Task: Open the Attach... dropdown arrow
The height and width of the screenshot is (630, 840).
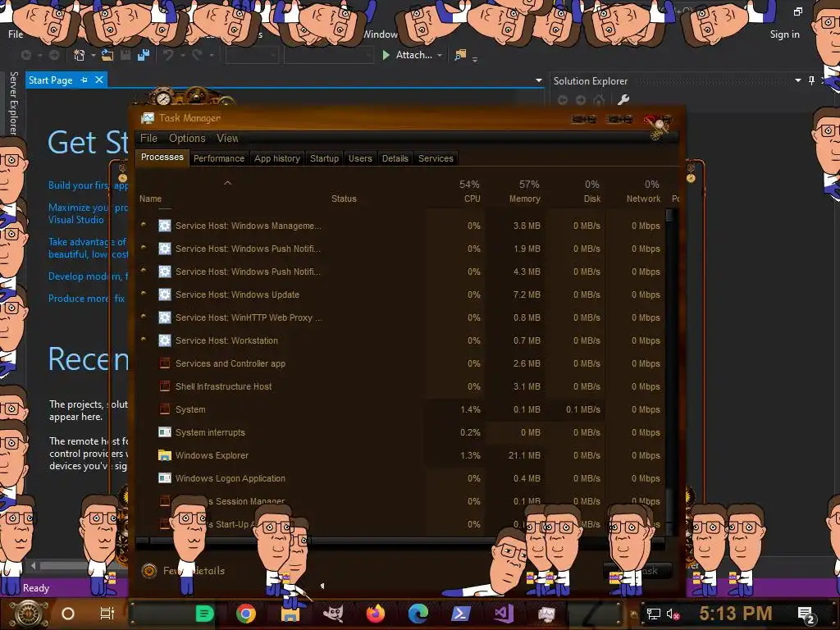Action: (440, 55)
